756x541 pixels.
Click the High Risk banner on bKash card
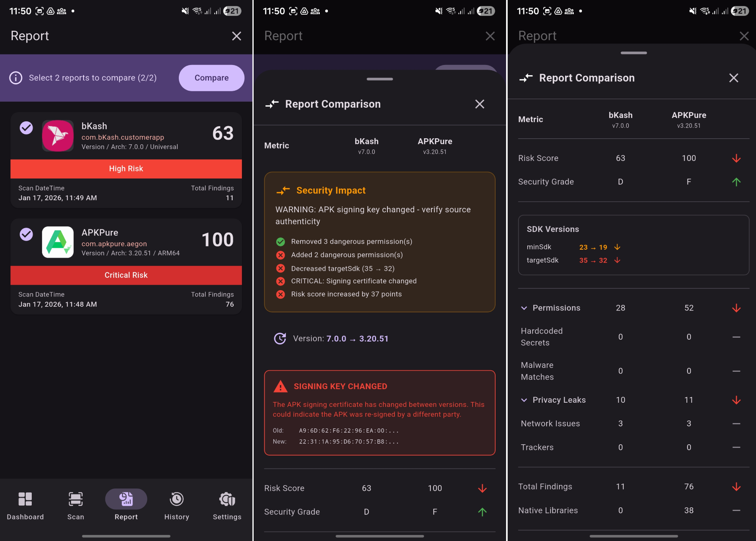(126, 169)
